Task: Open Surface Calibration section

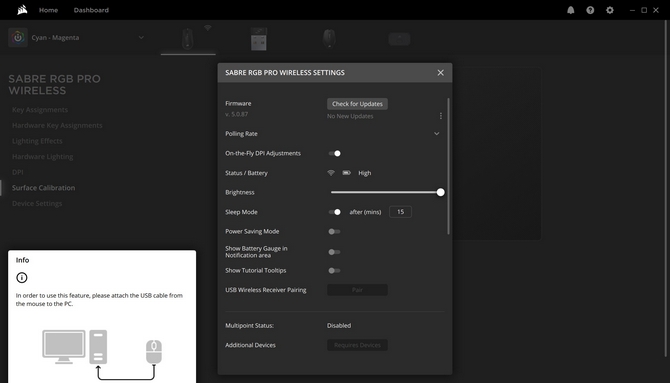Action: click(x=44, y=188)
